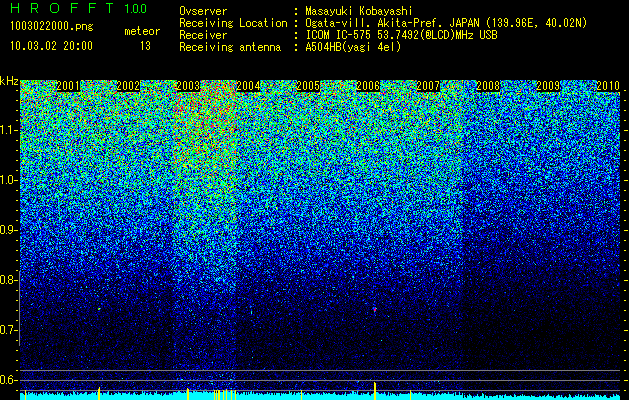Click the 2008 time marker
Screen dimensions: 629x400
tap(488, 86)
